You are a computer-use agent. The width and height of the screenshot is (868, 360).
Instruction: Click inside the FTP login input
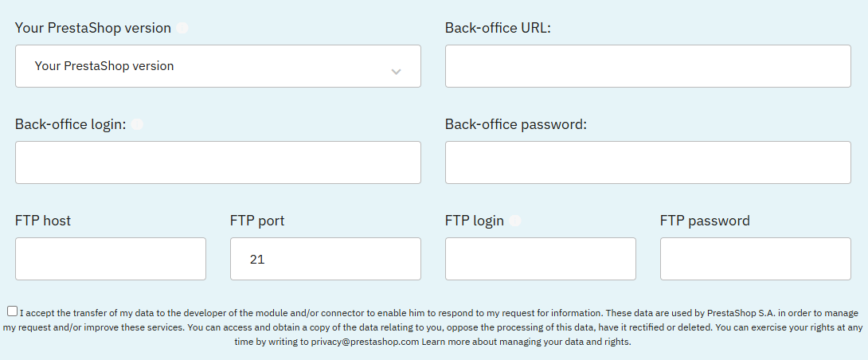pos(540,259)
